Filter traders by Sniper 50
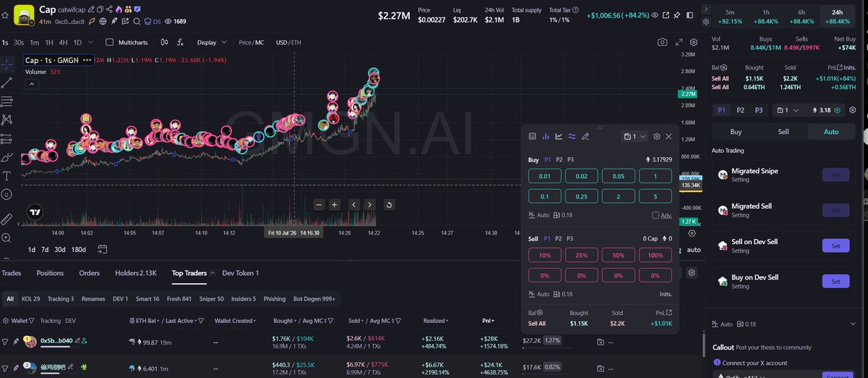The height and width of the screenshot is (378, 868). click(210, 298)
